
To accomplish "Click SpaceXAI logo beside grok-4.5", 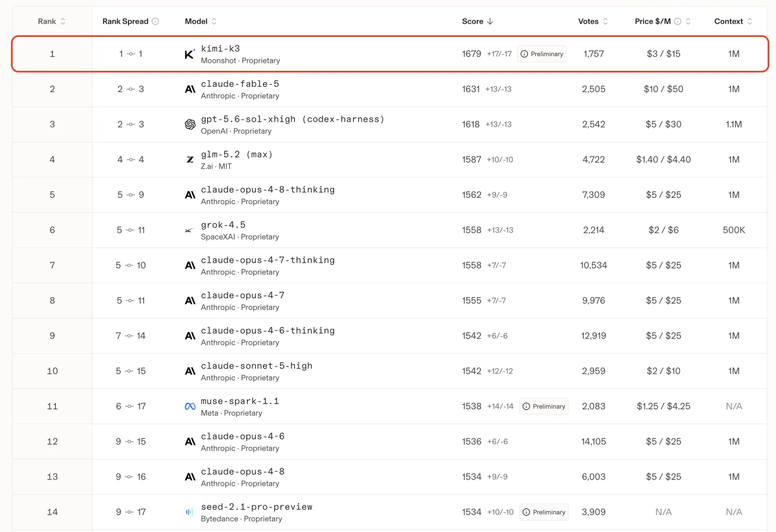I will tap(189, 230).
